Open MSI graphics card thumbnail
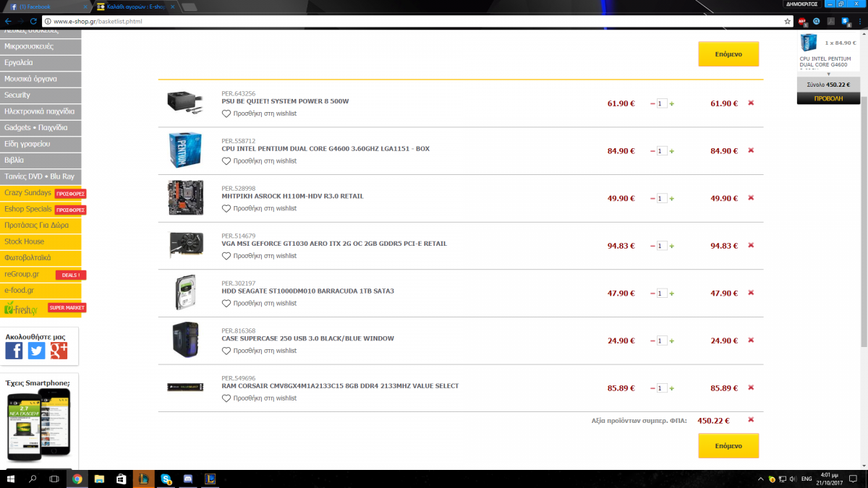 coord(185,245)
